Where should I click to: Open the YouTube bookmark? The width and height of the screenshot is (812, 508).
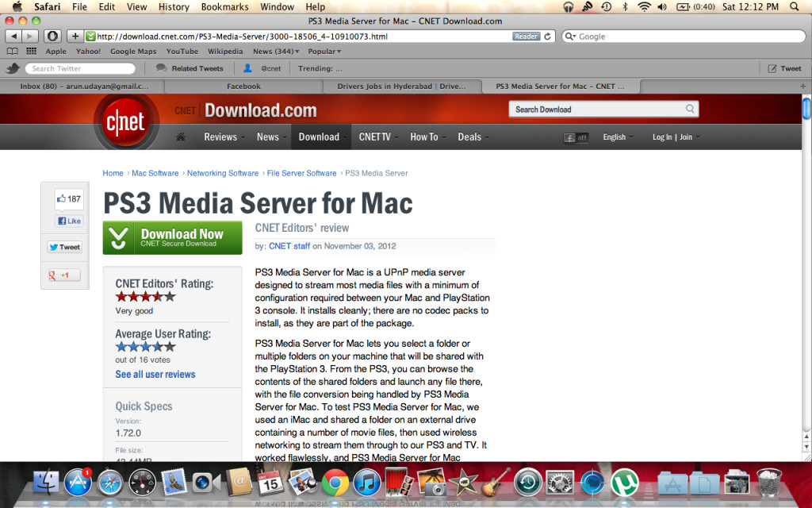point(182,52)
